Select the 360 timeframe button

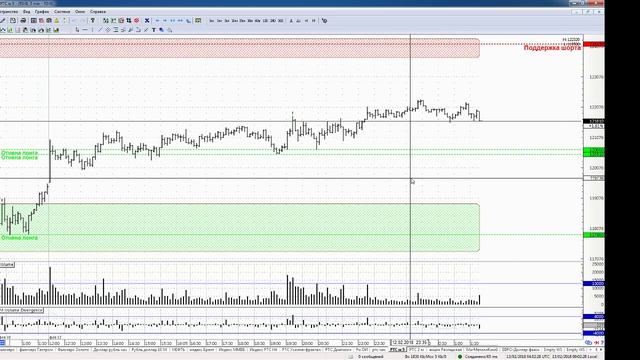point(280,20)
